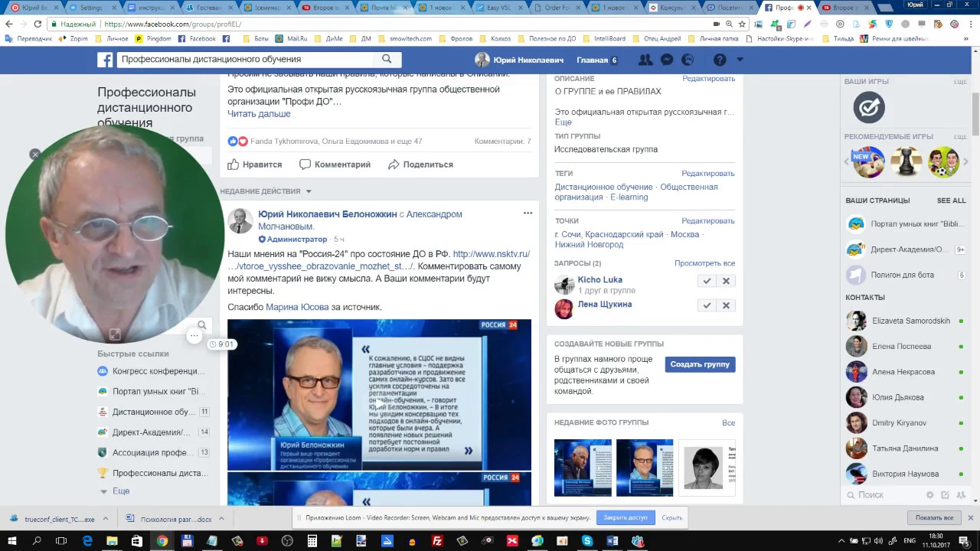
Task: Approve Лена Щукина join request checkmark
Action: [x=707, y=305]
